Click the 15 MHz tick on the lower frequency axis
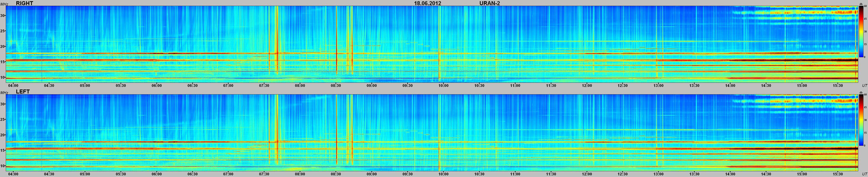 (3, 150)
